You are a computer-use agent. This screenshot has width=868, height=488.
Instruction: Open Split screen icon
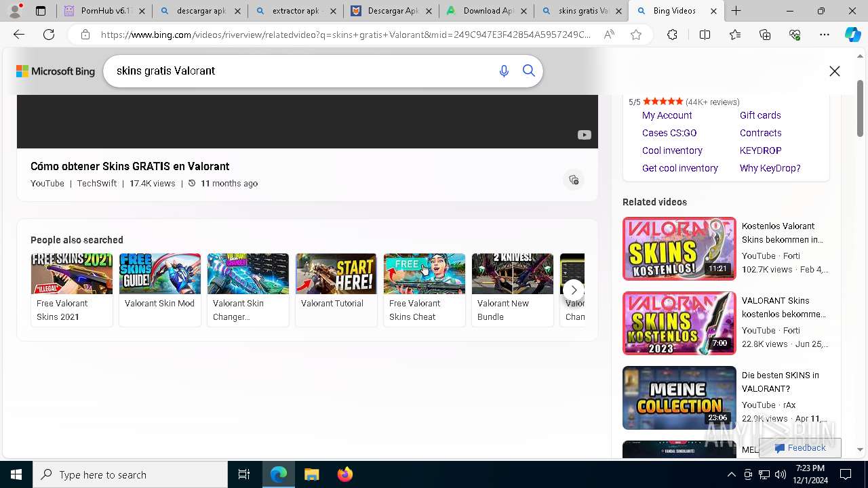click(x=705, y=35)
